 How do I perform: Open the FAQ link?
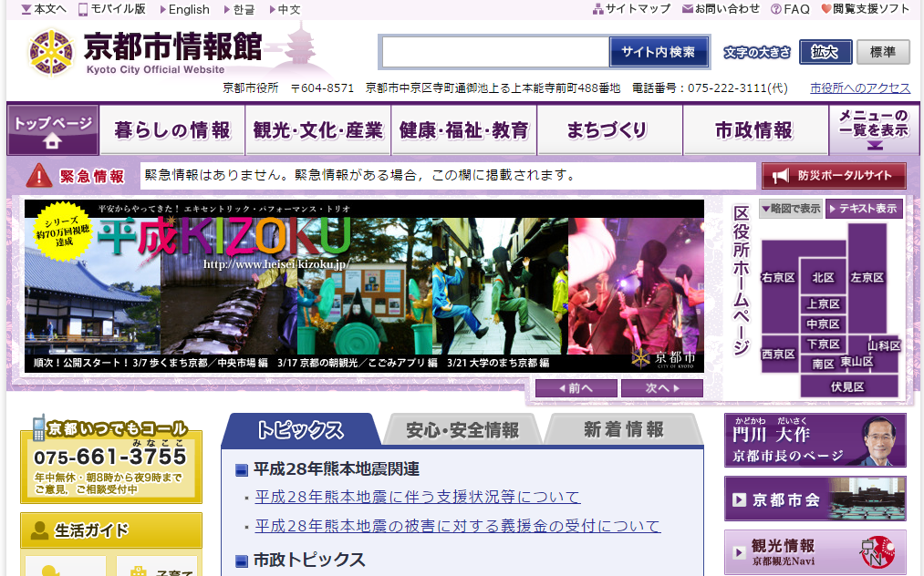pyautogui.click(x=796, y=9)
